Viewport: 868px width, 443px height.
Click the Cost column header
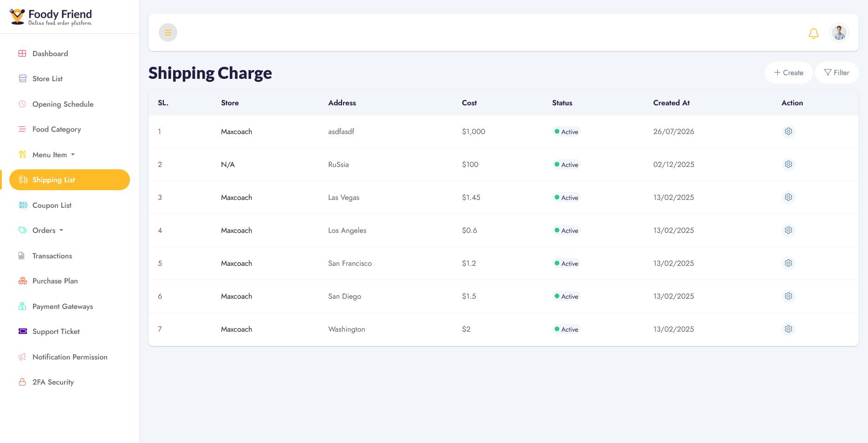tap(469, 103)
